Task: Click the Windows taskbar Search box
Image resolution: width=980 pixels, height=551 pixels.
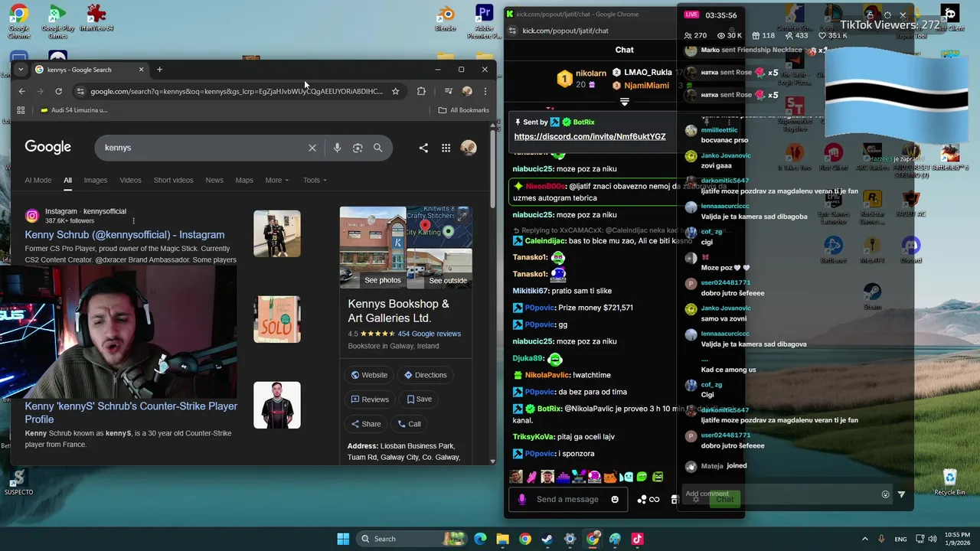Action: 411,539
